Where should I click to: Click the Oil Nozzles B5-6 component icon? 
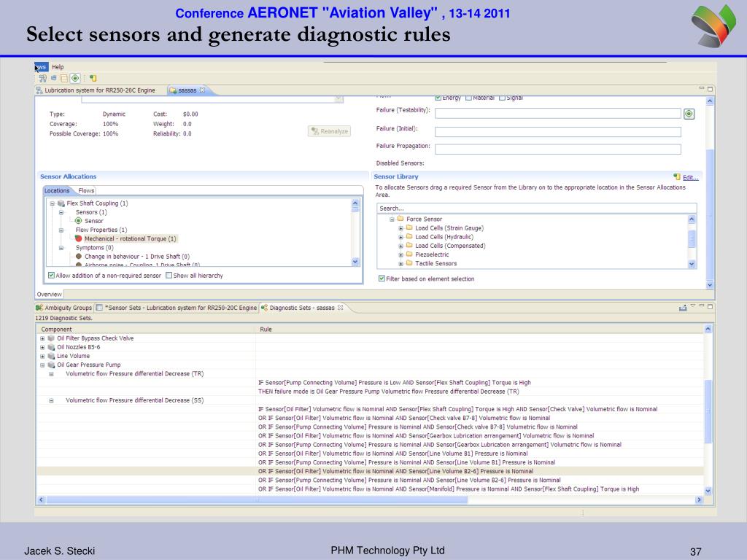(51, 347)
